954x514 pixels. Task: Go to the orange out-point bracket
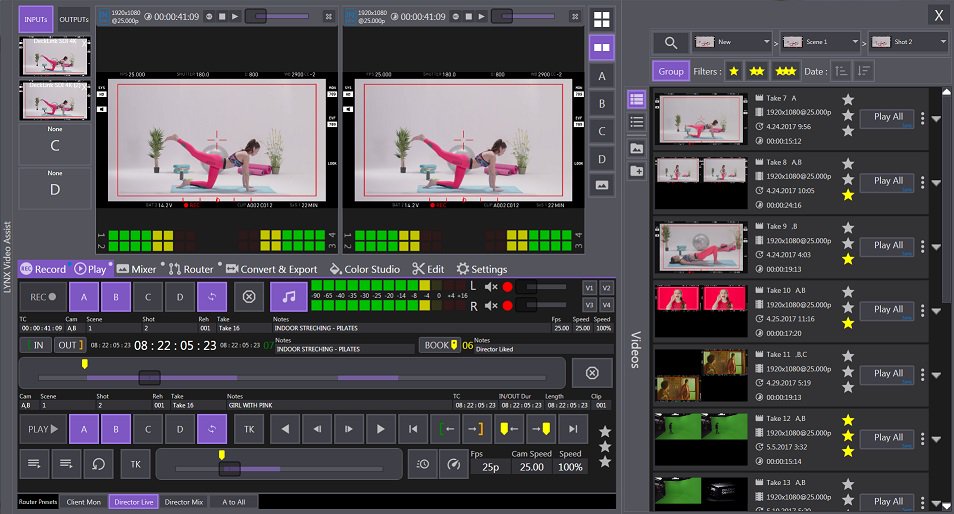[477, 429]
